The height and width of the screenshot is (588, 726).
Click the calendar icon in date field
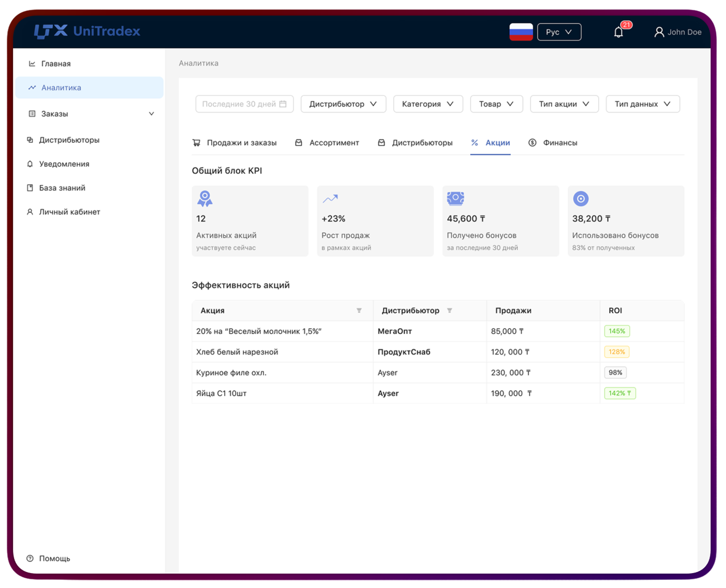coord(283,104)
